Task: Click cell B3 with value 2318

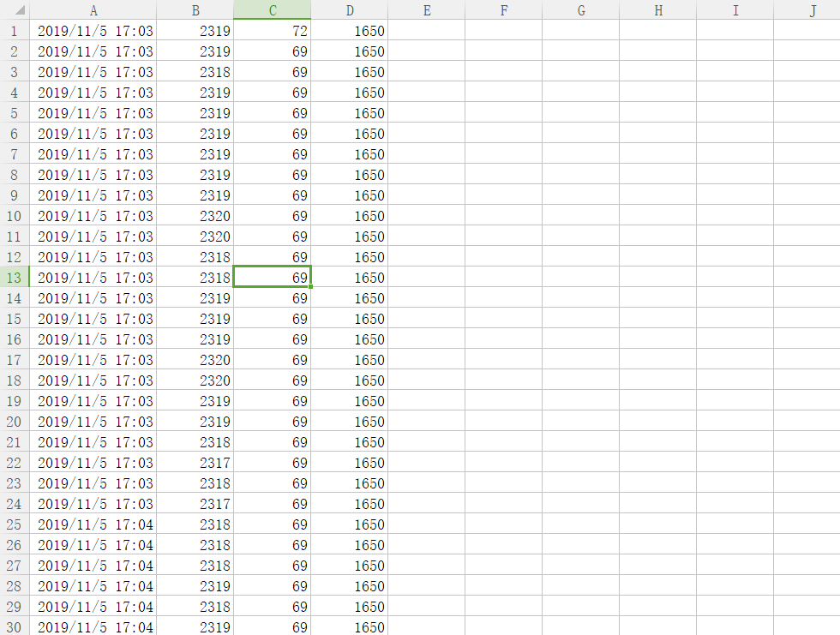Action: coord(195,72)
